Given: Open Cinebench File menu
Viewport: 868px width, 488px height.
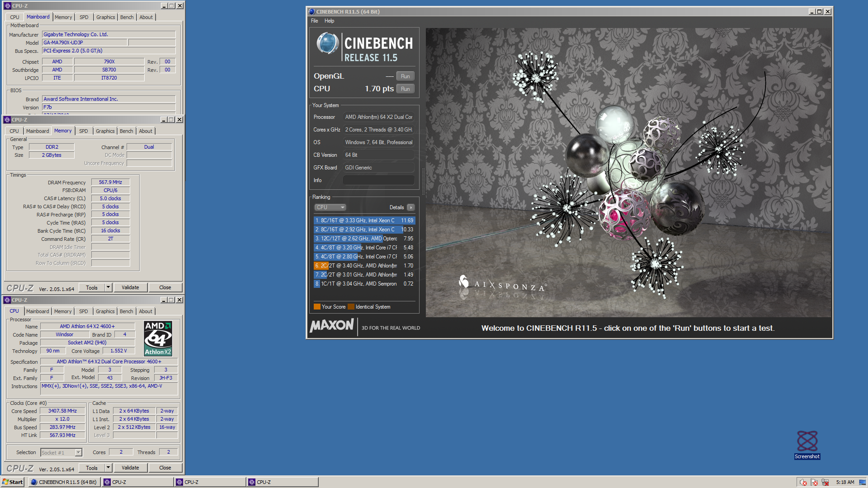Looking at the screenshot, I should (314, 21).
